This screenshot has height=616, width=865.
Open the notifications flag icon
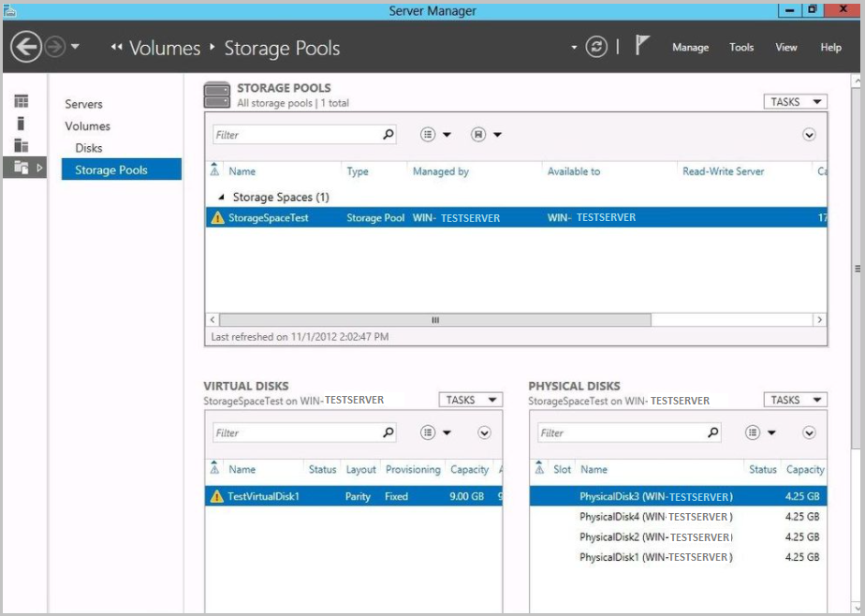tap(642, 46)
